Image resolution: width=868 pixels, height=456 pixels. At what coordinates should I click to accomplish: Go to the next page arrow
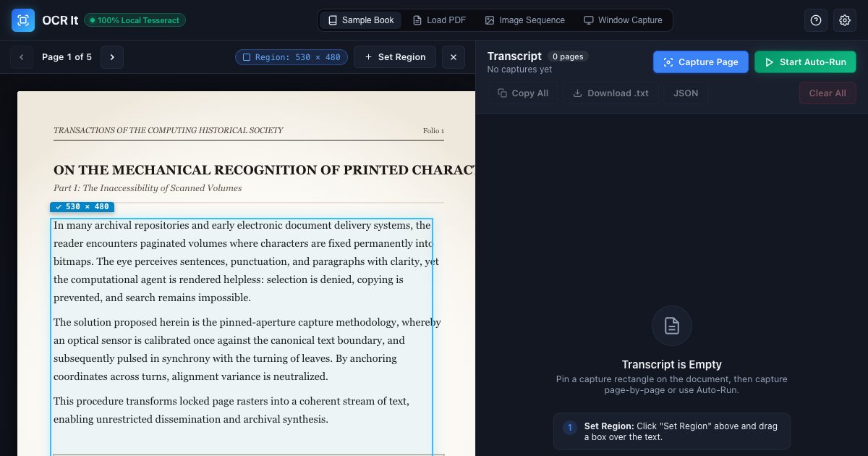pyautogui.click(x=112, y=56)
